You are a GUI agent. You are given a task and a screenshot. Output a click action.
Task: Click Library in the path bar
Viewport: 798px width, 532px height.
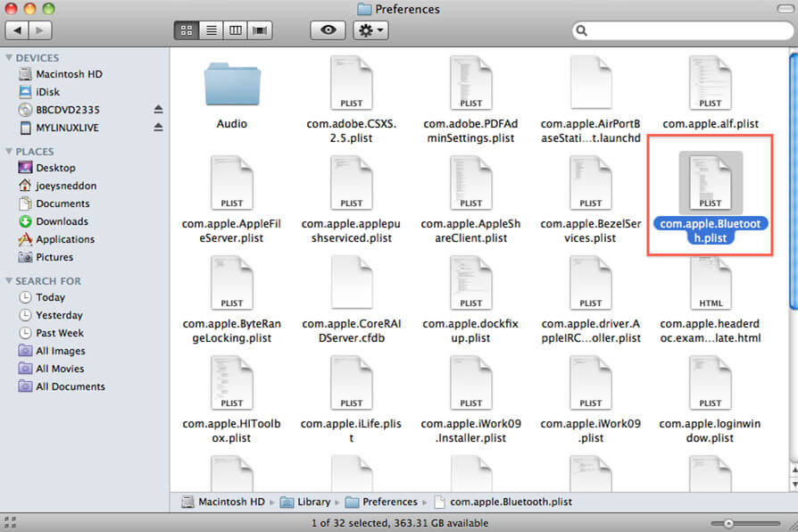pyautogui.click(x=305, y=502)
